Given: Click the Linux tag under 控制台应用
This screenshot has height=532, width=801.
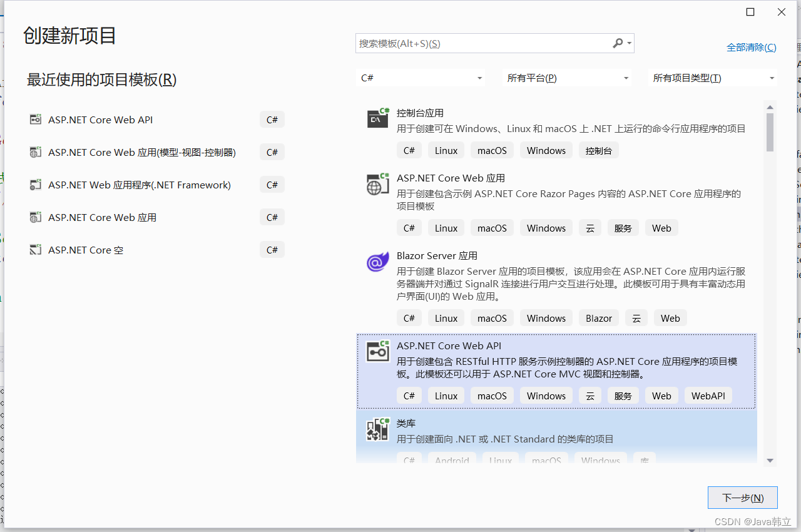Looking at the screenshot, I should pyautogui.click(x=446, y=150).
